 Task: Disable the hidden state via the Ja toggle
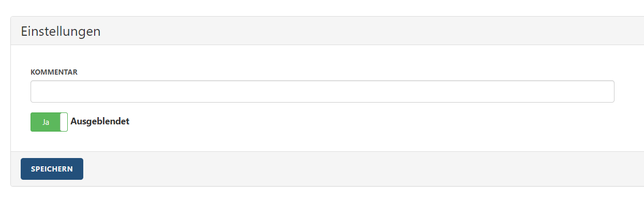(49, 122)
